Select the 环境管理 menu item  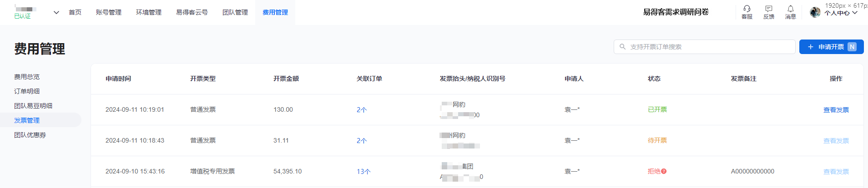pos(149,12)
